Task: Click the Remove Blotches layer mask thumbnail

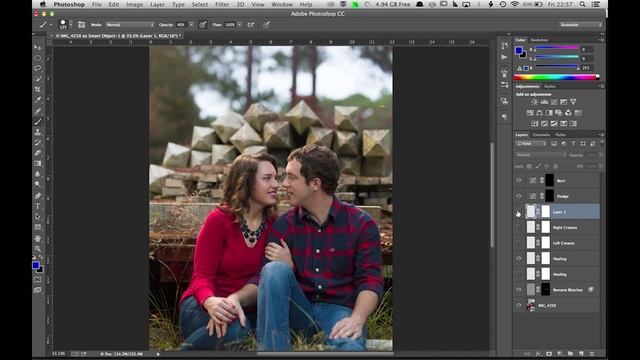Action: pyautogui.click(x=546, y=290)
